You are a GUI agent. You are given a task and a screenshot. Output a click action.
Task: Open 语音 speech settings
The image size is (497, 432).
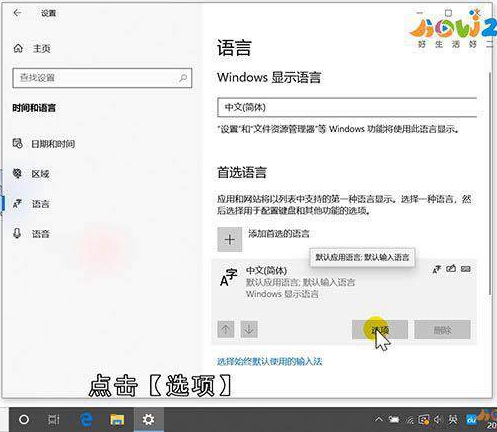pos(31,233)
